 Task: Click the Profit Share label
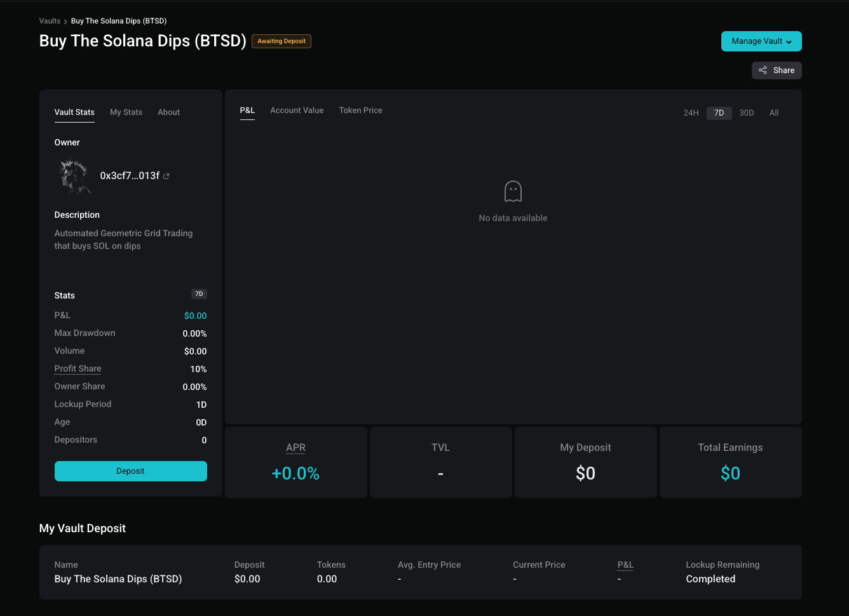pos(78,369)
